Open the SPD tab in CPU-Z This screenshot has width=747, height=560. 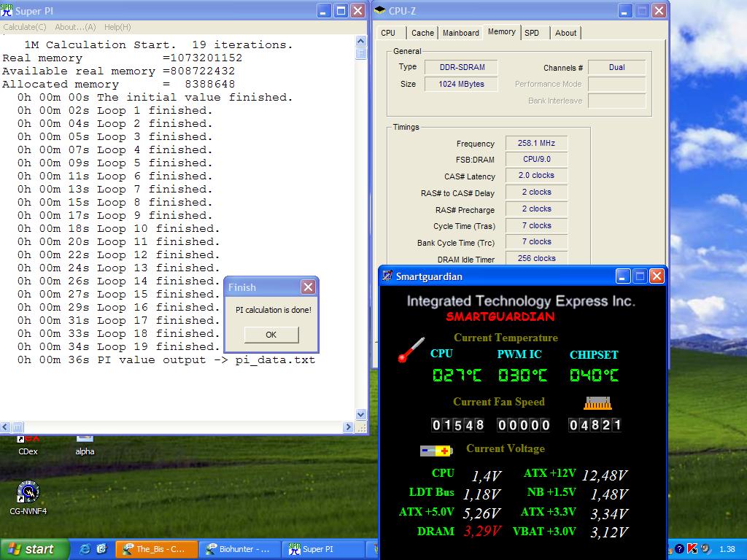pyautogui.click(x=532, y=33)
